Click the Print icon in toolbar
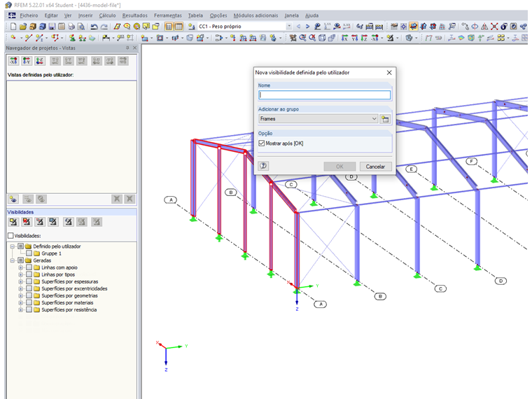Screen dimensions: 532x399 point(71,27)
